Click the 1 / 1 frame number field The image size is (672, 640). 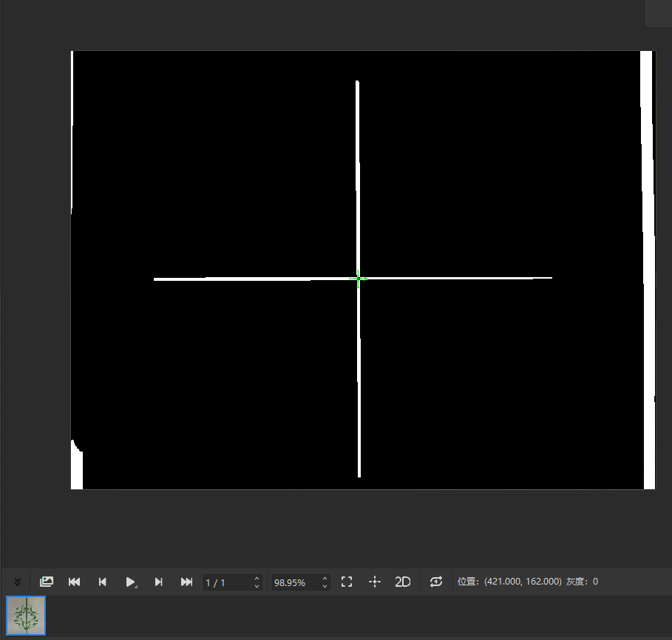pos(227,583)
